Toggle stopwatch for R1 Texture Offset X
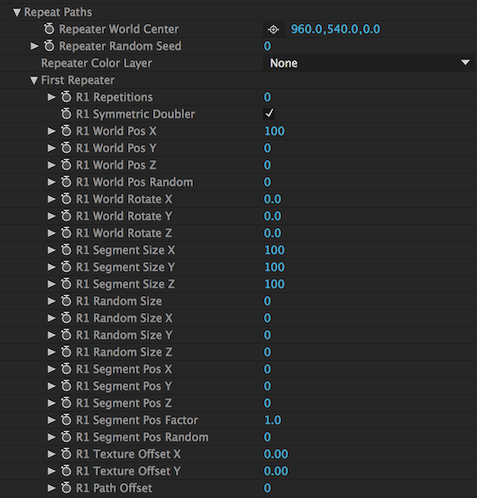 pos(66,454)
